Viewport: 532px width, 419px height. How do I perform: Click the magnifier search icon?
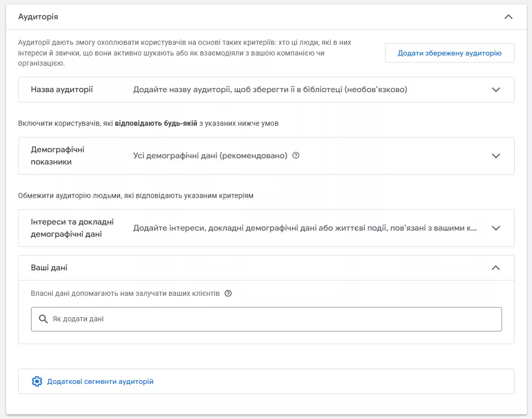tap(43, 319)
